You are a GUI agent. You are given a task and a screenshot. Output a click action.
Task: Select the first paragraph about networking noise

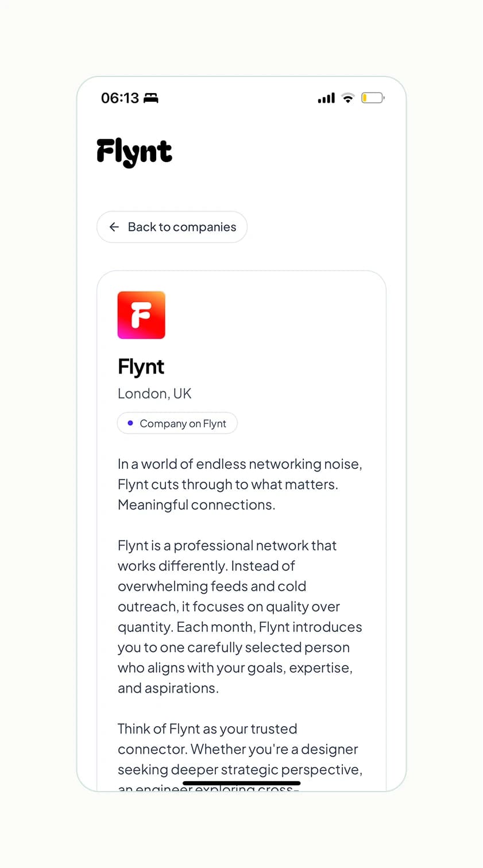point(239,484)
